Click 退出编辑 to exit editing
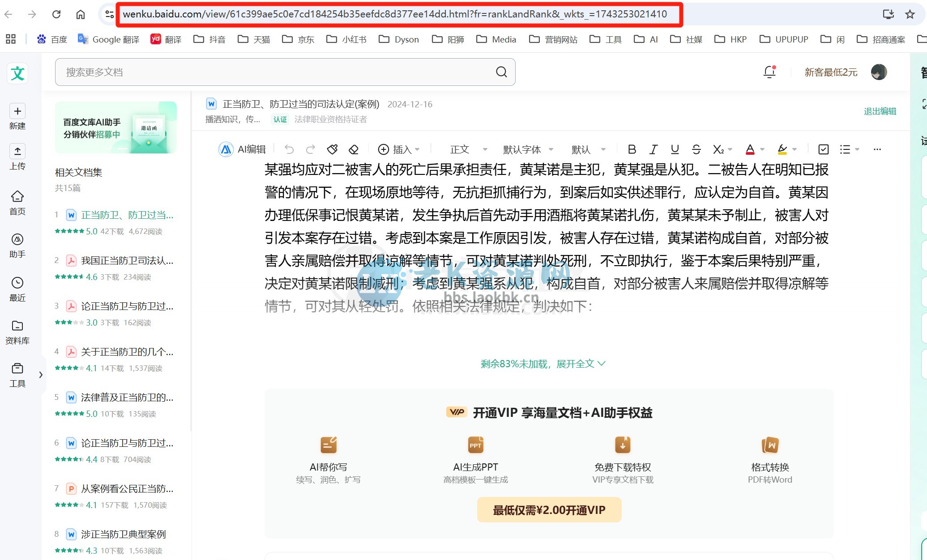 [880, 111]
